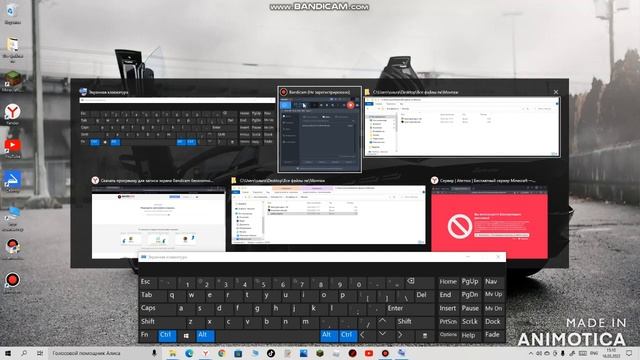Open the Windows Start menu
The image size is (640, 360).
(x=7, y=353)
